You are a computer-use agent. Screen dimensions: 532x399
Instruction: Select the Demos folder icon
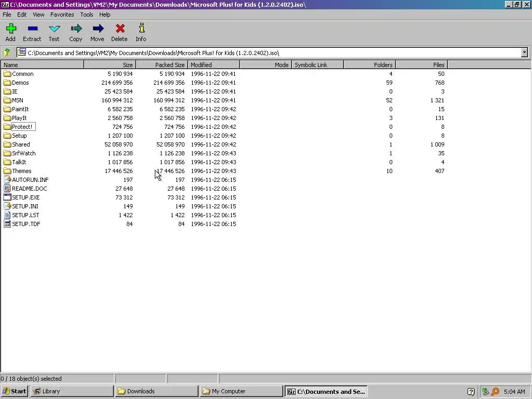click(7, 83)
